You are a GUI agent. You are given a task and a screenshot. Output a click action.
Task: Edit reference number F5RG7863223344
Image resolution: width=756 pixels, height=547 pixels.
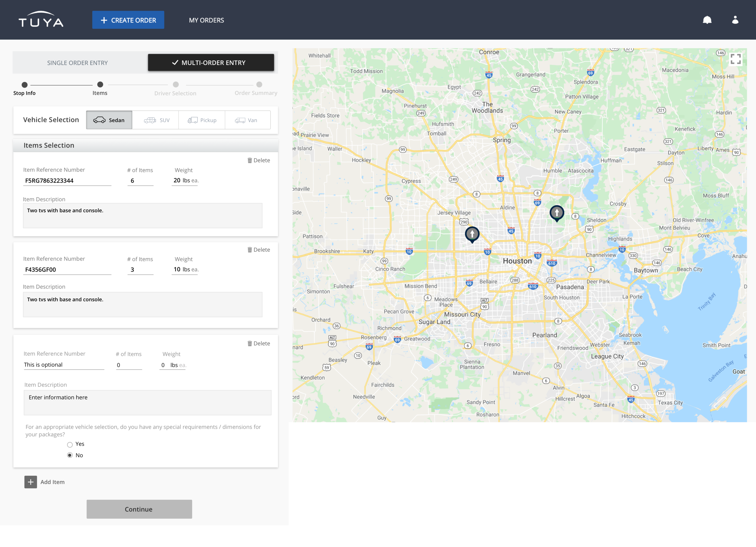pos(67,181)
